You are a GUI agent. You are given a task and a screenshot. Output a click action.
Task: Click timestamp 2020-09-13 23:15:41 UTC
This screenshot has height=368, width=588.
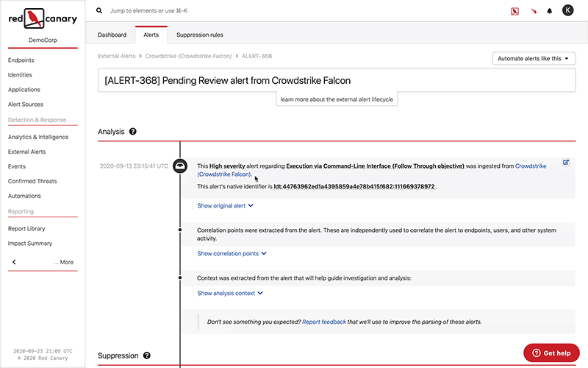tap(134, 166)
